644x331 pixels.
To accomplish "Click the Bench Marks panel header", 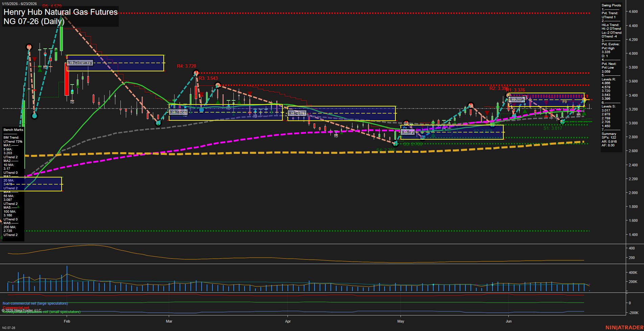I will (13, 130).
